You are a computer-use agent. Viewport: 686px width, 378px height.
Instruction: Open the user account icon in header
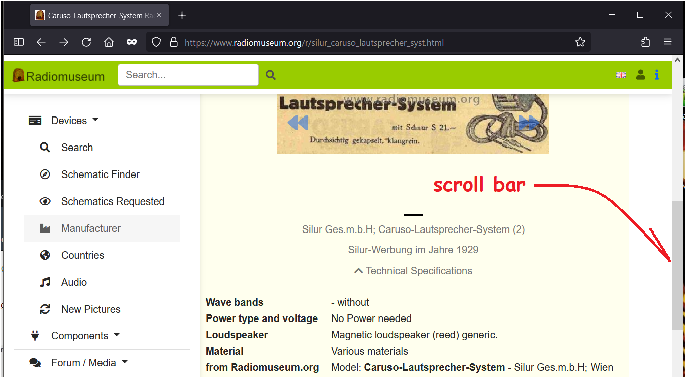pos(640,75)
